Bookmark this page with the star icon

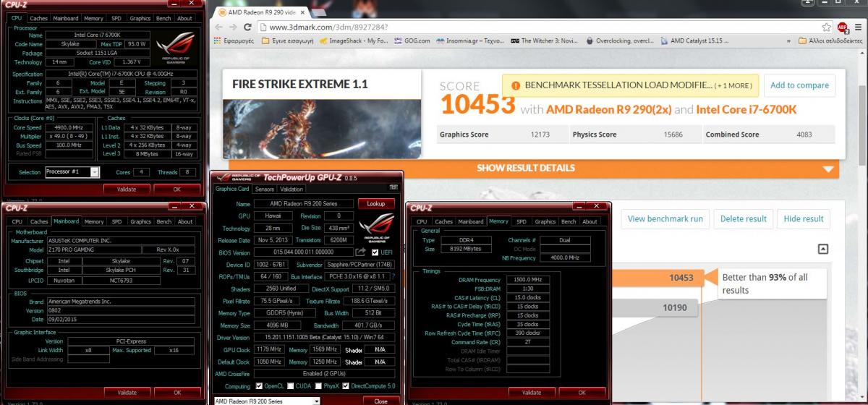pyautogui.click(x=827, y=27)
